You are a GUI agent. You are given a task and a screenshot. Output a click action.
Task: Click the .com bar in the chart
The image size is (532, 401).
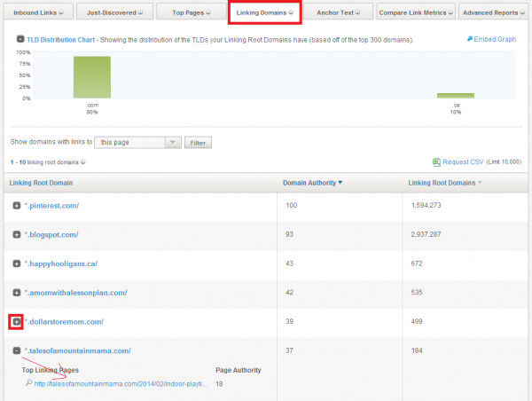pos(92,77)
